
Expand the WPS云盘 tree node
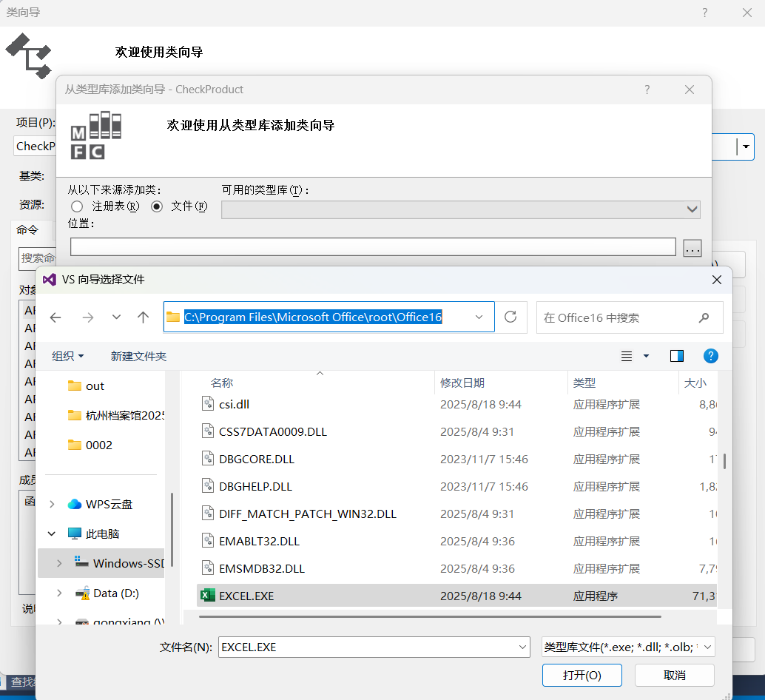coord(52,504)
